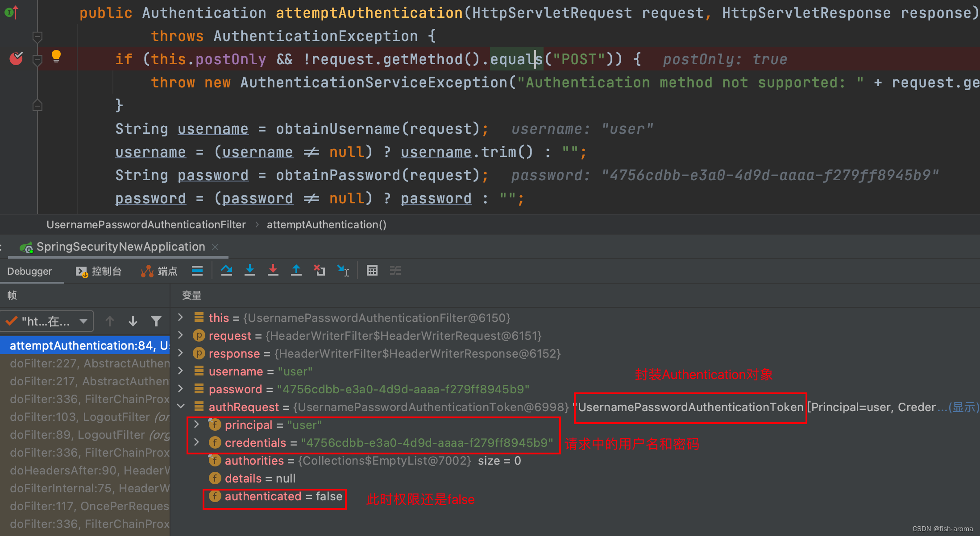Expand the 'response' variable node
Viewport: 980px width, 536px height.
tap(181, 353)
